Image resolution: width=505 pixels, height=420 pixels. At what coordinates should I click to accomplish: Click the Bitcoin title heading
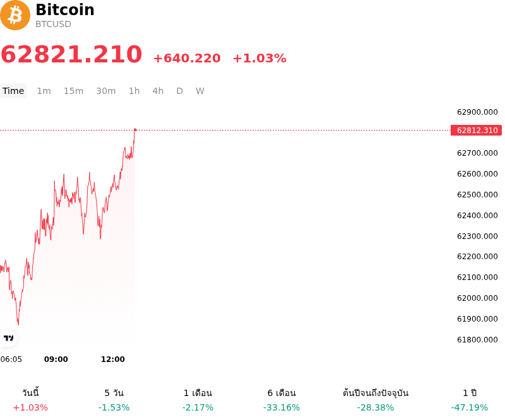(x=65, y=9)
